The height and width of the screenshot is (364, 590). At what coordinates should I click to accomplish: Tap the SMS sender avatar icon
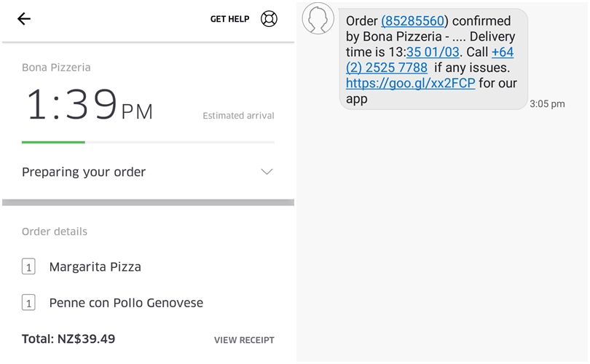click(x=318, y=19)
